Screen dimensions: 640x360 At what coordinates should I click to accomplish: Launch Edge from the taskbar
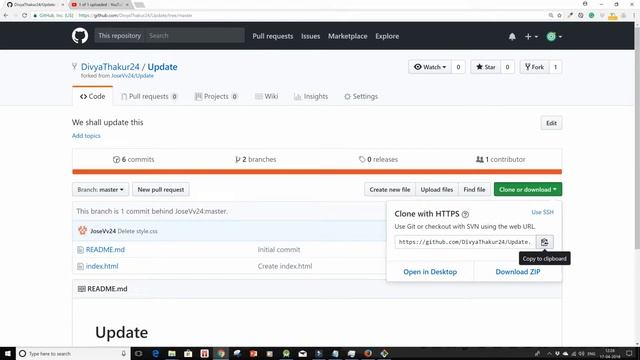[156, 353]
